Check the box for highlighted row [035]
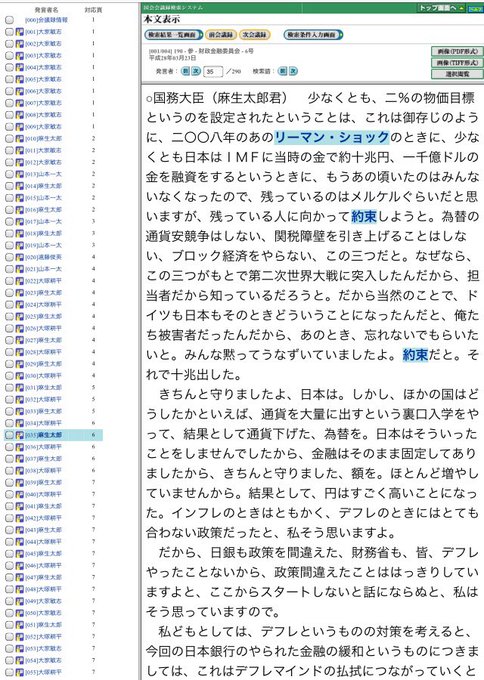Image resolution: width=484 pixels, height=680 pixels. [9, 435]
